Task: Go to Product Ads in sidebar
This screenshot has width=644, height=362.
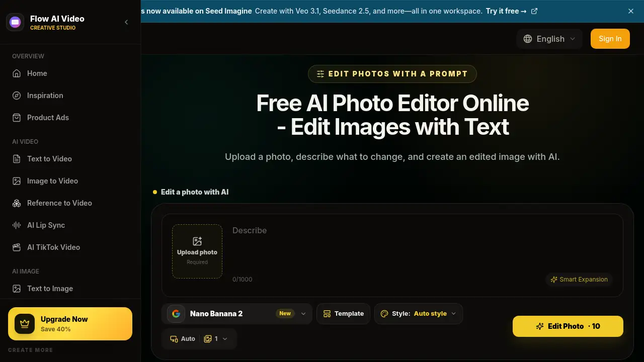Action: [x=70, y=118]
